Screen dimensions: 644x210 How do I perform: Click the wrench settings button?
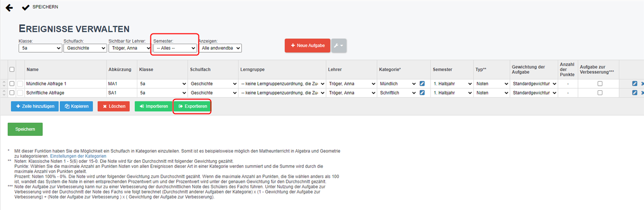[x=339, y=46]
